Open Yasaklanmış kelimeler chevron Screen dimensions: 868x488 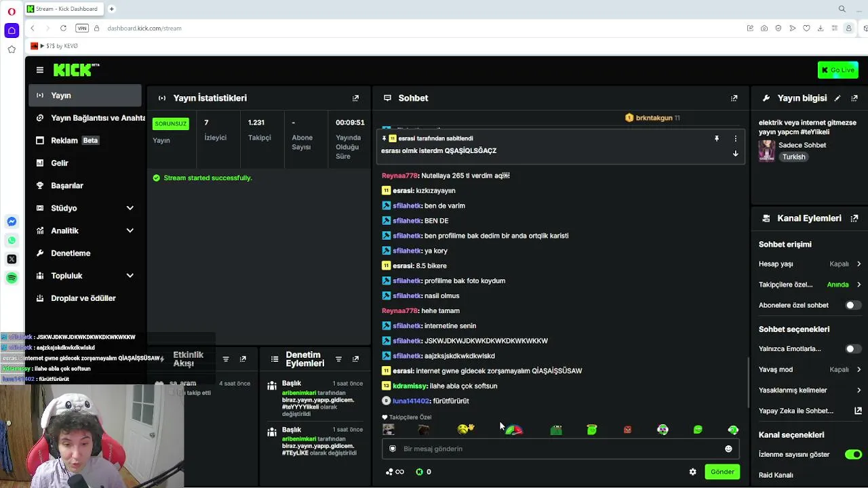tap(859, 390)
